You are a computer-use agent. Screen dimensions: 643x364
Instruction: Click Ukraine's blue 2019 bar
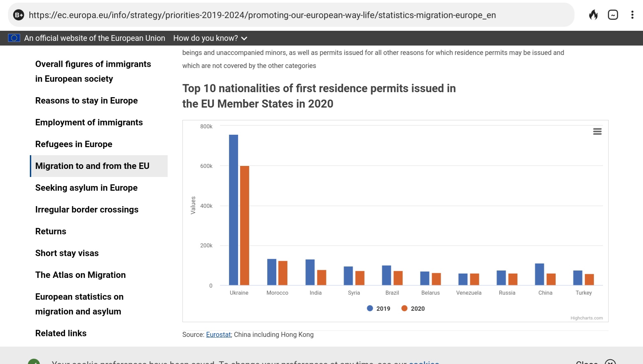pos(233,210)
